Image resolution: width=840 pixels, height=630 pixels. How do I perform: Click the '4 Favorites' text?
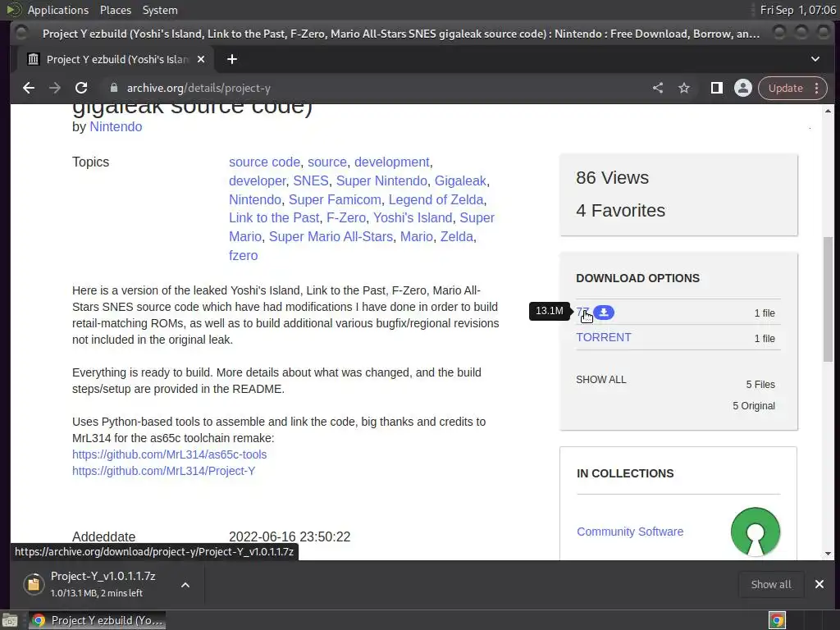[620, 210]
